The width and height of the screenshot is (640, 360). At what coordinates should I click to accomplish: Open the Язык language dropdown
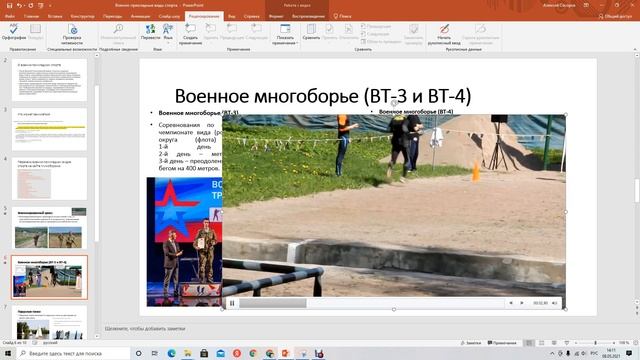click(x=168, y=33)
